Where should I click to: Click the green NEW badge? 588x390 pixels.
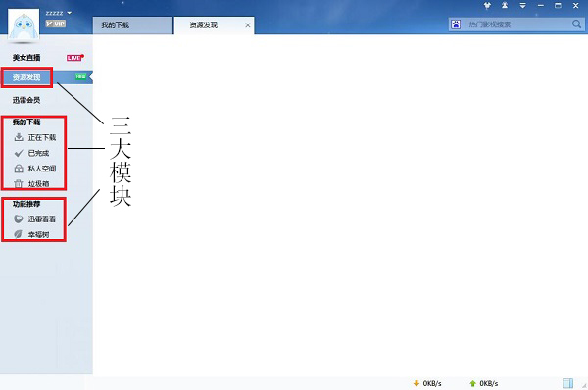(80, 76)
